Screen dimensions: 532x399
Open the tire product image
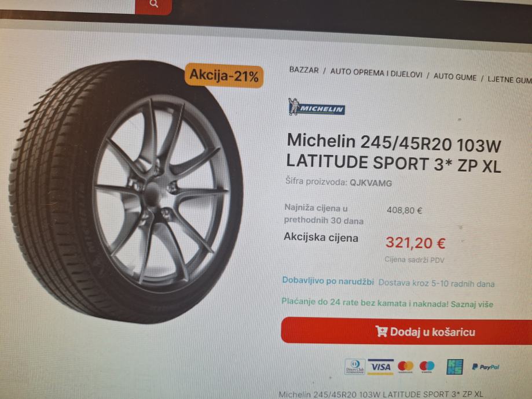tap(126, 191)
